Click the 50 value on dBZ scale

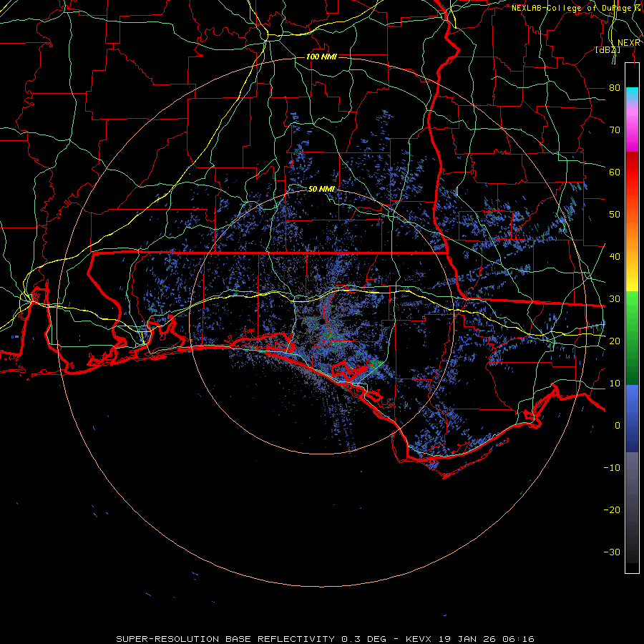pyautogui.click(x=615, y=215)
